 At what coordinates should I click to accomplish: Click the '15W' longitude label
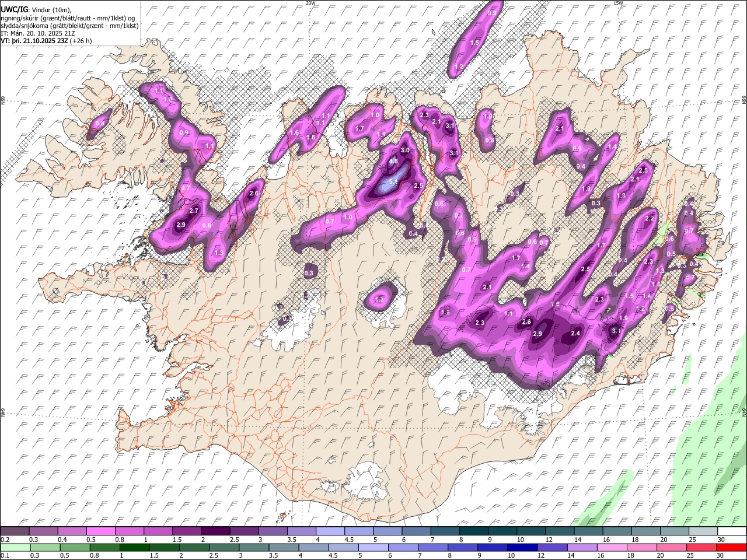(618, 3)
